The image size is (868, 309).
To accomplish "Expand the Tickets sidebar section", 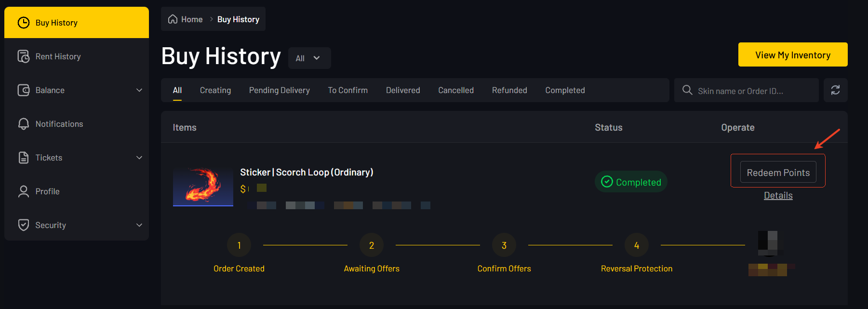I will pos(139,158).
